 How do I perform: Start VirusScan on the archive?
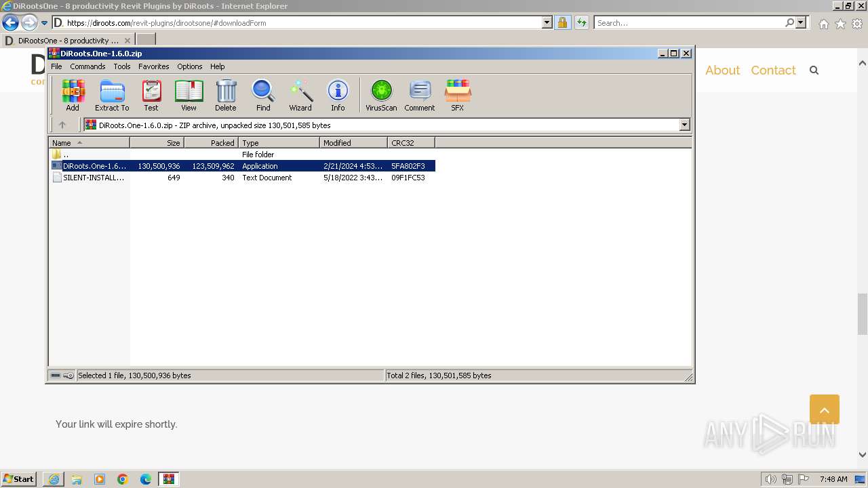(x=381, y=96)
